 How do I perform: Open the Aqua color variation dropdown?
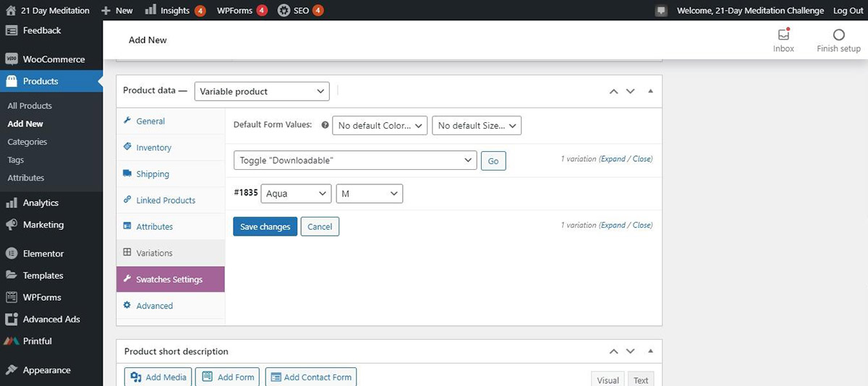point(295,194)
